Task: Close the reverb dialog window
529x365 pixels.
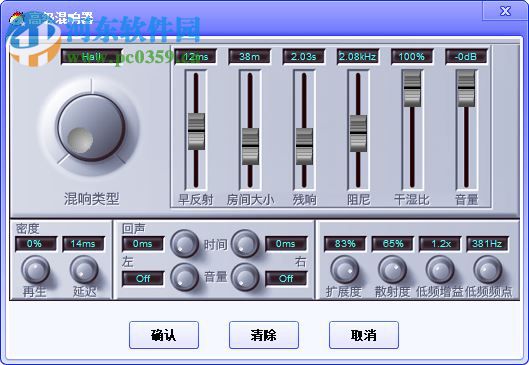Action: 505,11
